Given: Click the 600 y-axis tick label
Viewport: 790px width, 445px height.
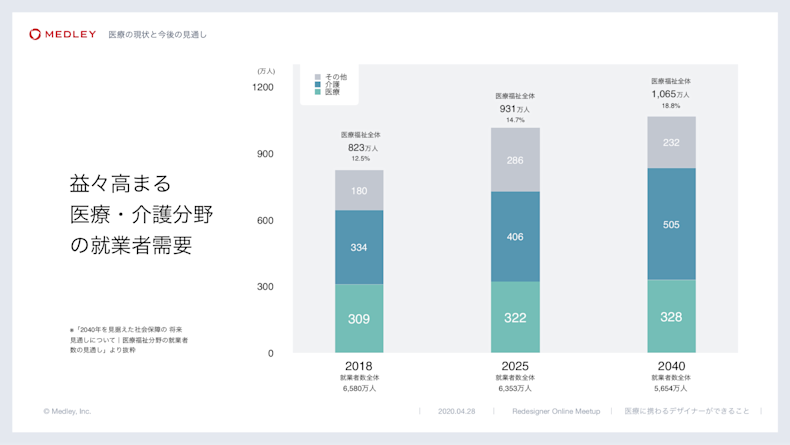Looking at the screenshot, I should [265, 220].
